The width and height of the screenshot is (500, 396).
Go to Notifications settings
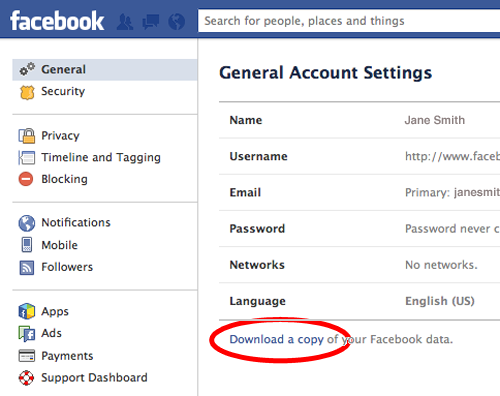(76, 222)
